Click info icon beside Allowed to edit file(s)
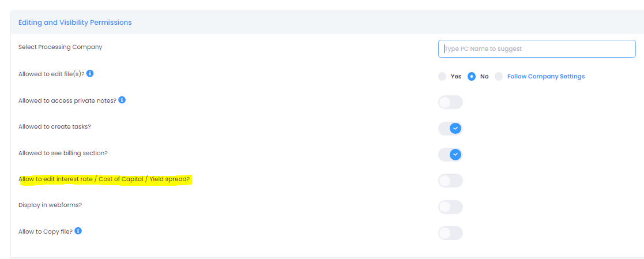 click(90, 74)
